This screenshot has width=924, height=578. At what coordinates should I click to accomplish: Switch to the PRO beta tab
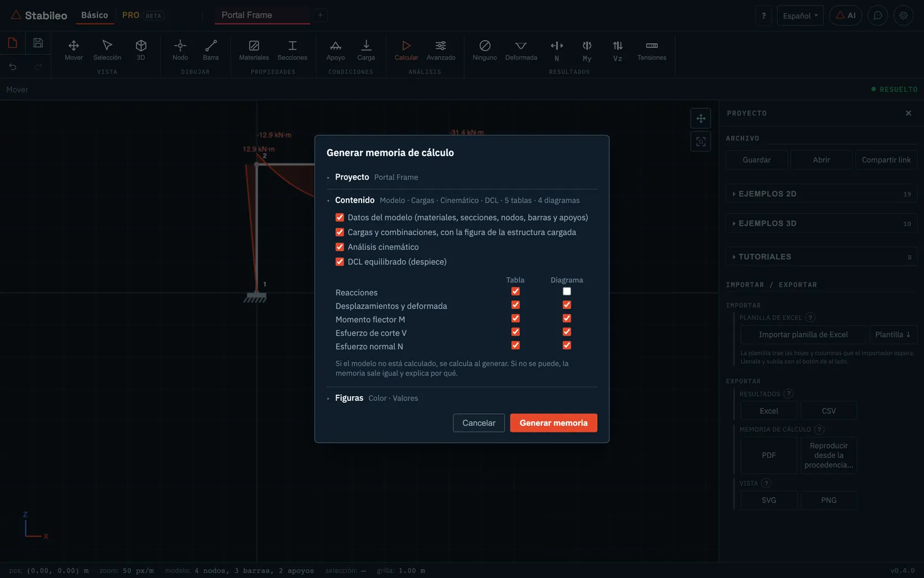pos(142,15)
